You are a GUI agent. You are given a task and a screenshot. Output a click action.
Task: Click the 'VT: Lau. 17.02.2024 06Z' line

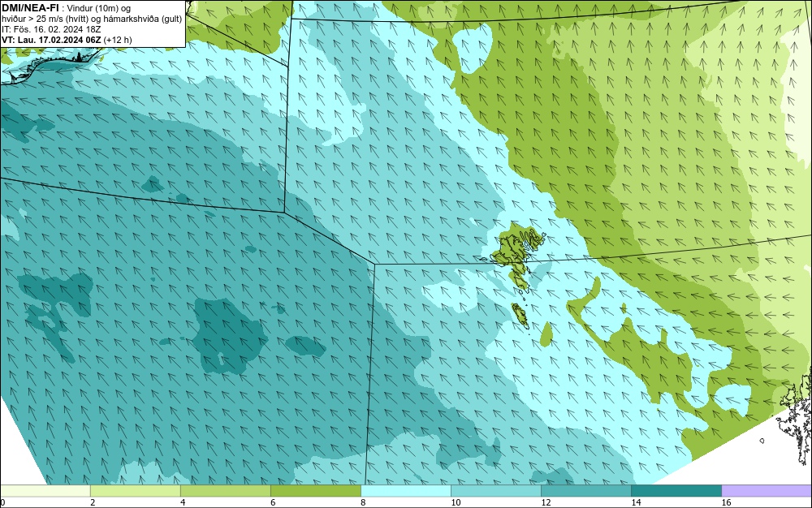tap(51, 40)
